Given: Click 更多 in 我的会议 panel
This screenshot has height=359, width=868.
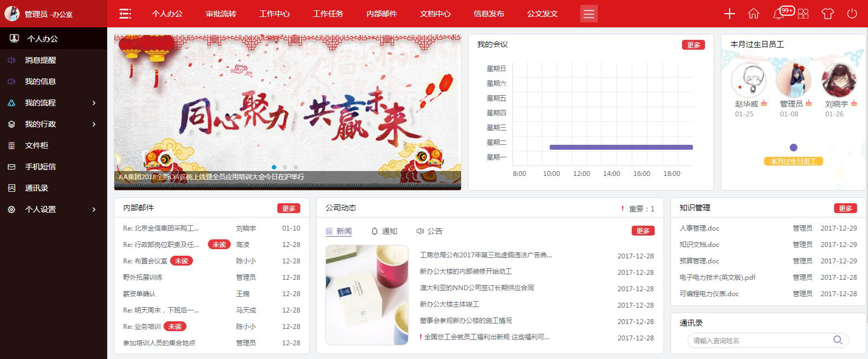Looking at the screenshot, I should pyautogui.click(x=694, y=45).
